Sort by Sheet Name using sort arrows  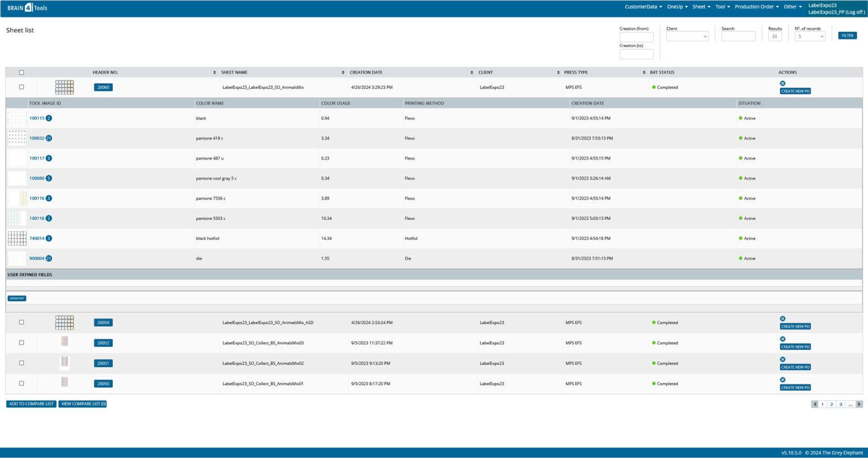[343, 72]
